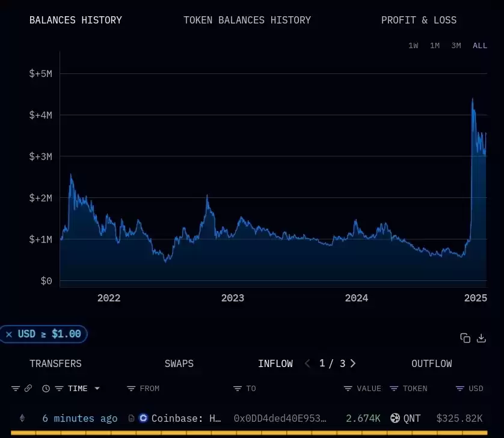Select the 1M time range

435,46
